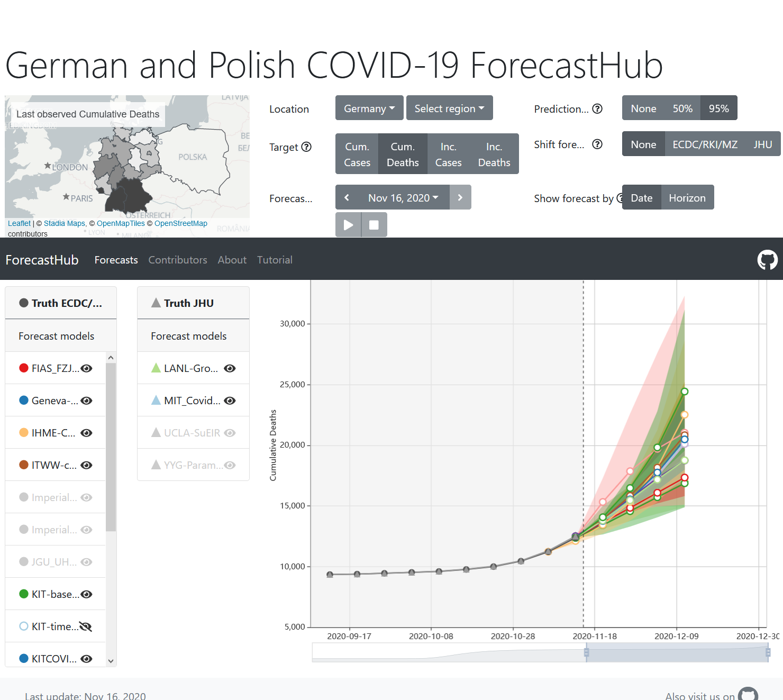
Task: Open the Contributors nav item
Action: (178, 260)
